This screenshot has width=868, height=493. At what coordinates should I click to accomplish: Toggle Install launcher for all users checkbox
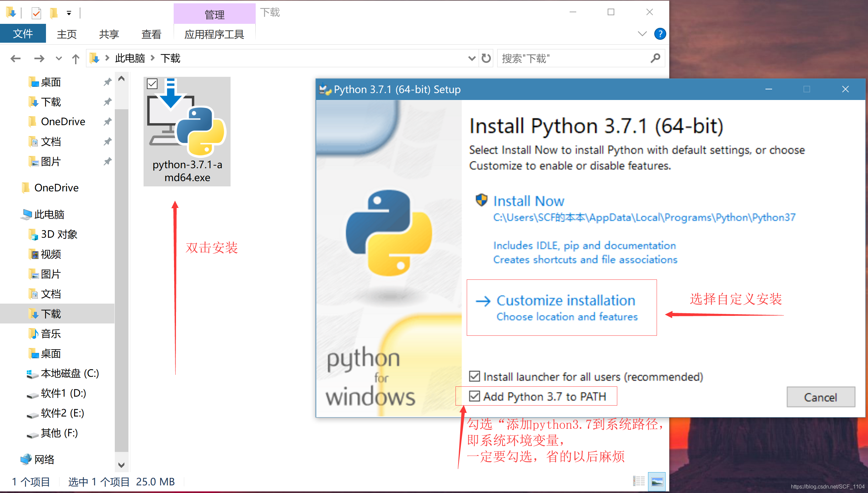click(474, 376)
